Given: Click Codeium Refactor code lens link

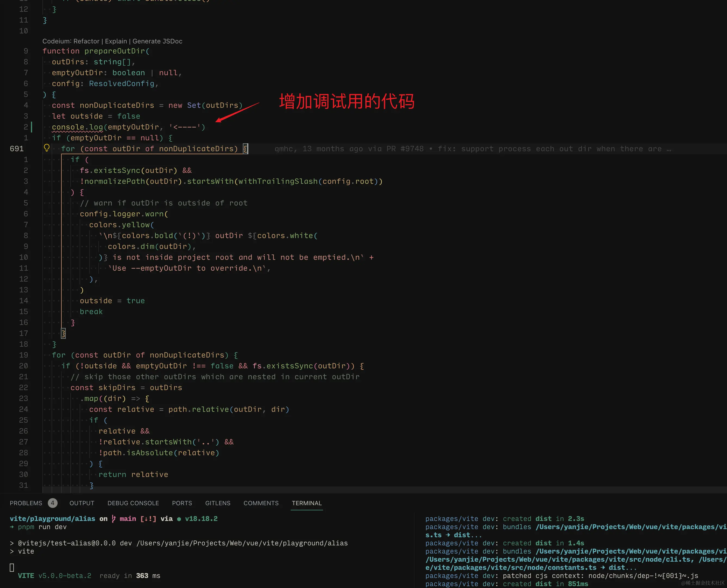Looking at the screenshot, I should point(86,41).
